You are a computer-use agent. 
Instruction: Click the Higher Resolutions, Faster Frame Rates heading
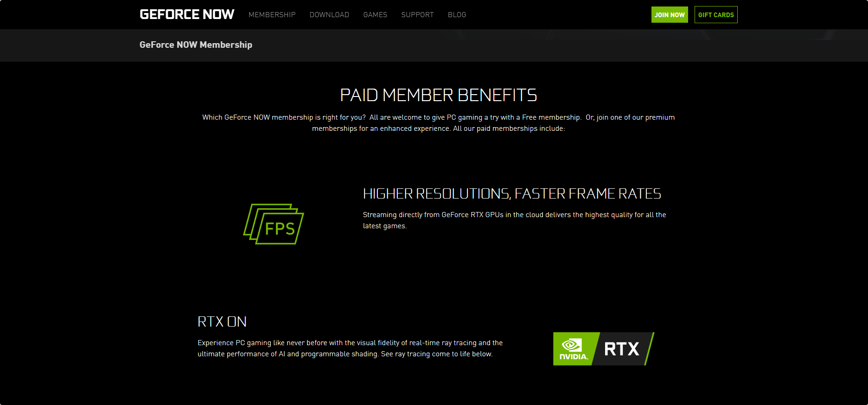512,194
